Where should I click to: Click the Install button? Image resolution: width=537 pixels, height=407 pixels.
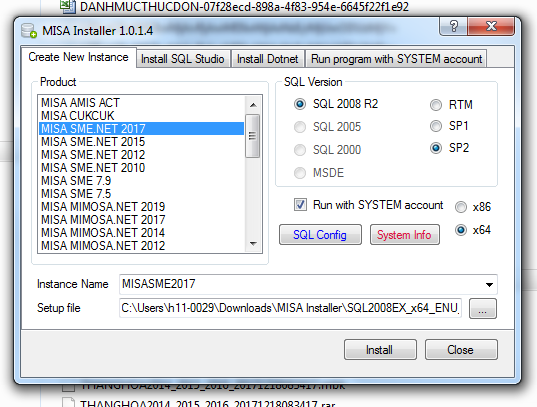pos(380,350)
